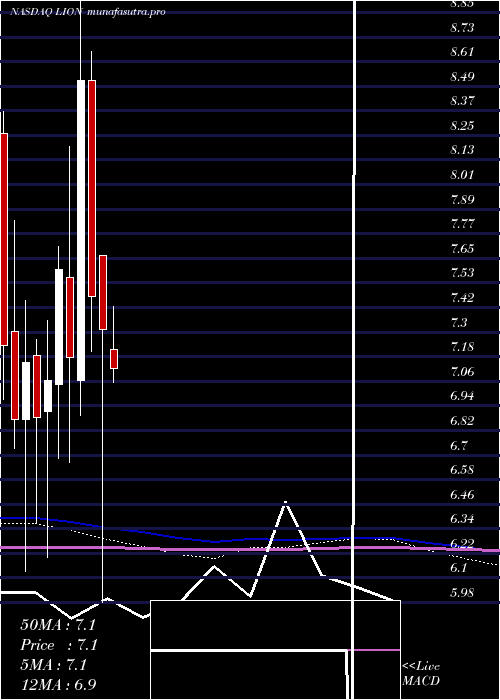The width and height of the screenshot is (500, 700).
Task: Select the '12MA : 6.9' readout
Action: click(x=58, y=685)
